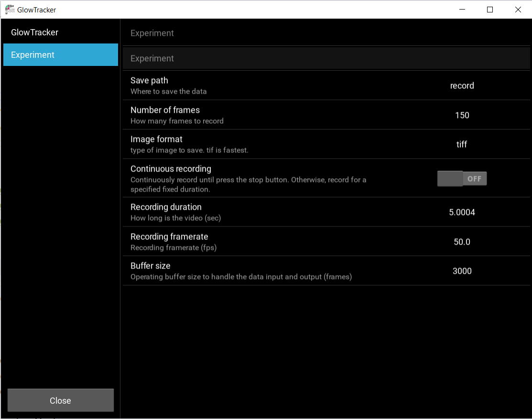Close the GlowTracker window with the X
Viewport: 532px width, 419px height.
518,10
